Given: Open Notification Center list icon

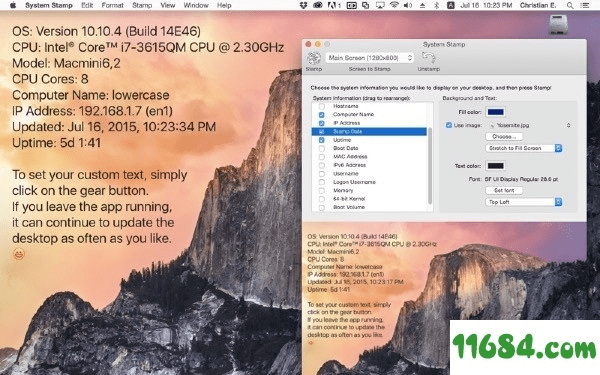Looking at the screenshot, I should click(585, 5).
